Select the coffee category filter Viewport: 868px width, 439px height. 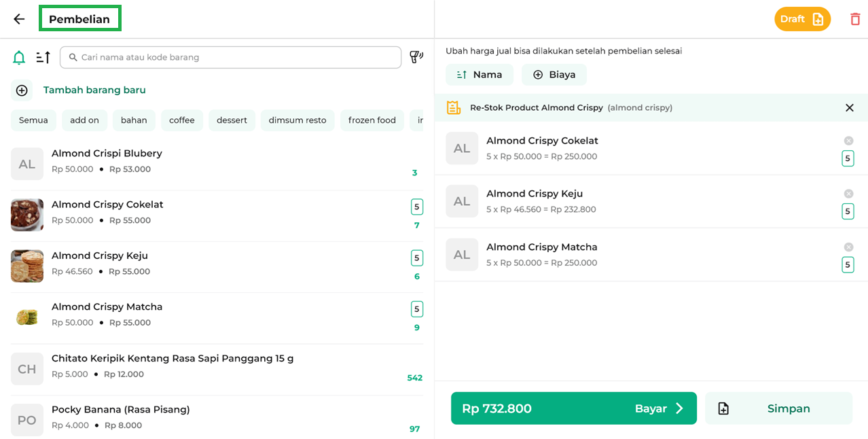tap(182, 120)
